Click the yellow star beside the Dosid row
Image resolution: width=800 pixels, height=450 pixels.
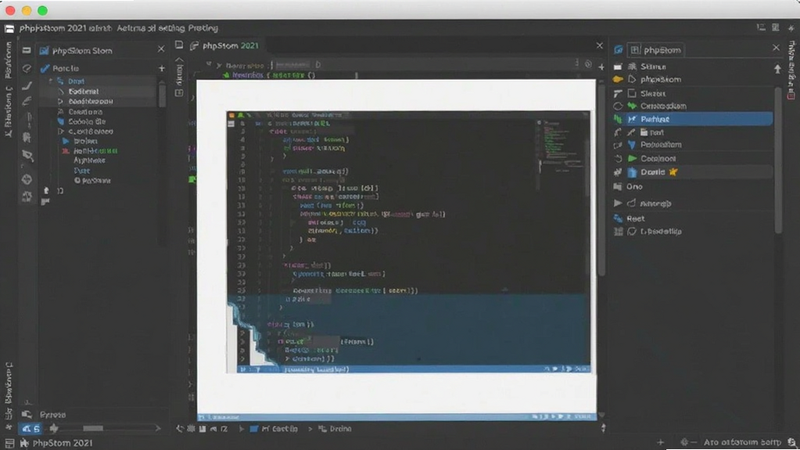coord(673,172)
